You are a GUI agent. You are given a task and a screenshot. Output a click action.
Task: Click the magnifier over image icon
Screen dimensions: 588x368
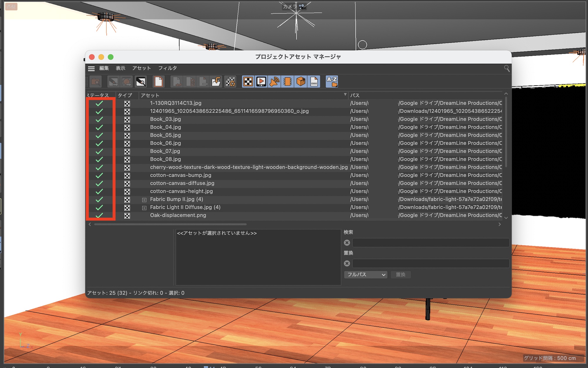click(141, 81)
